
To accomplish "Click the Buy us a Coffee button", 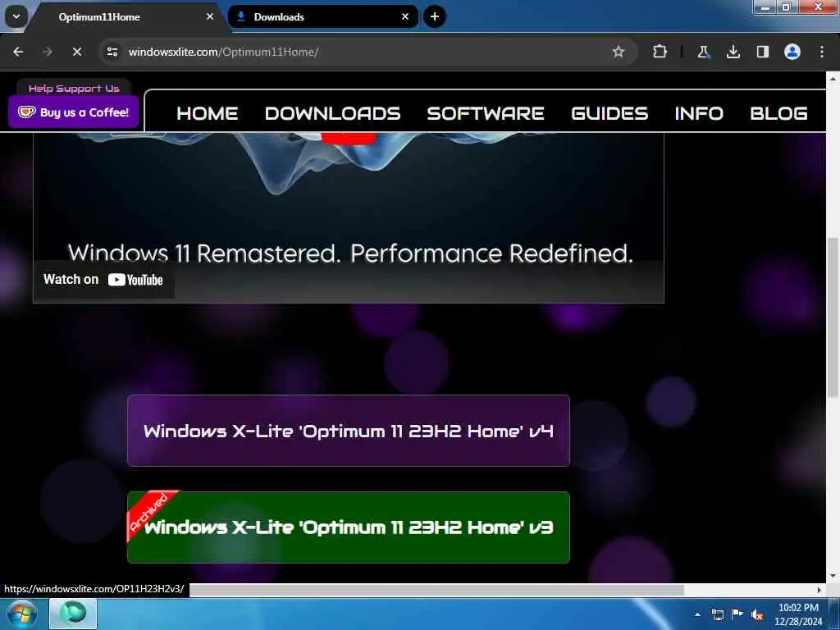I will coord(73,112).
